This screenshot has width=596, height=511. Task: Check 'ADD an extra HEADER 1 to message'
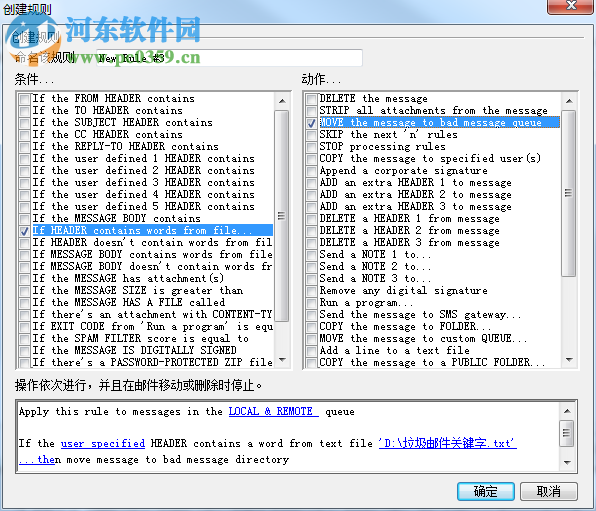point(311,183)
